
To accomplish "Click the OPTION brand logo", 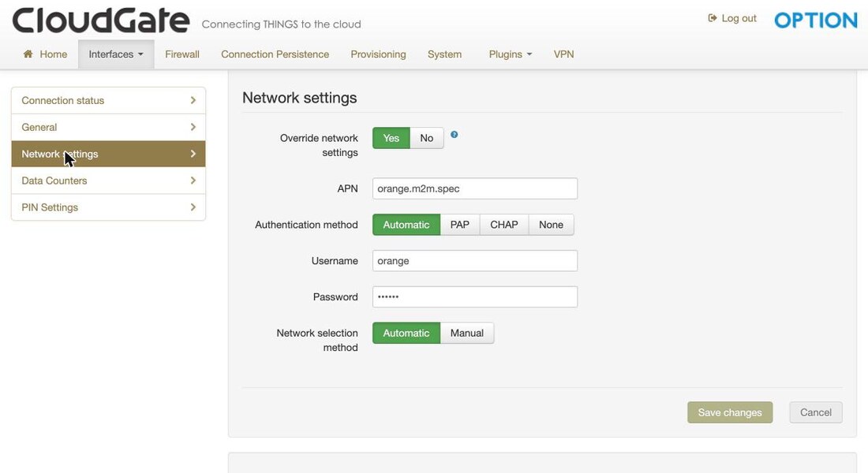I will pos(816,20).
